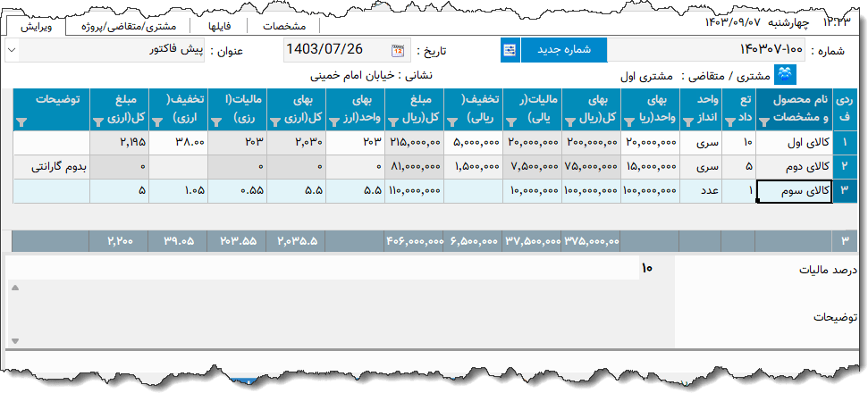Filter the مبلغ کل (ارزی) column
868x393 pixels.
tap(98, 121)
